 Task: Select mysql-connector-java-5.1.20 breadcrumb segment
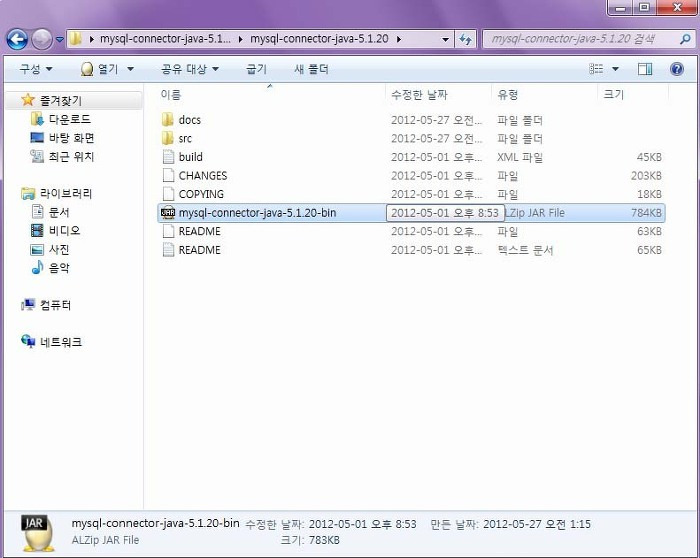pyautogui.click(x=319, y=39)
